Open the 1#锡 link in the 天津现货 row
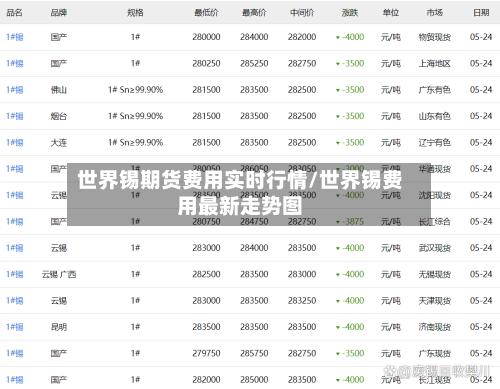The width and height of the screenshot is (500, 389). (15, 301)
